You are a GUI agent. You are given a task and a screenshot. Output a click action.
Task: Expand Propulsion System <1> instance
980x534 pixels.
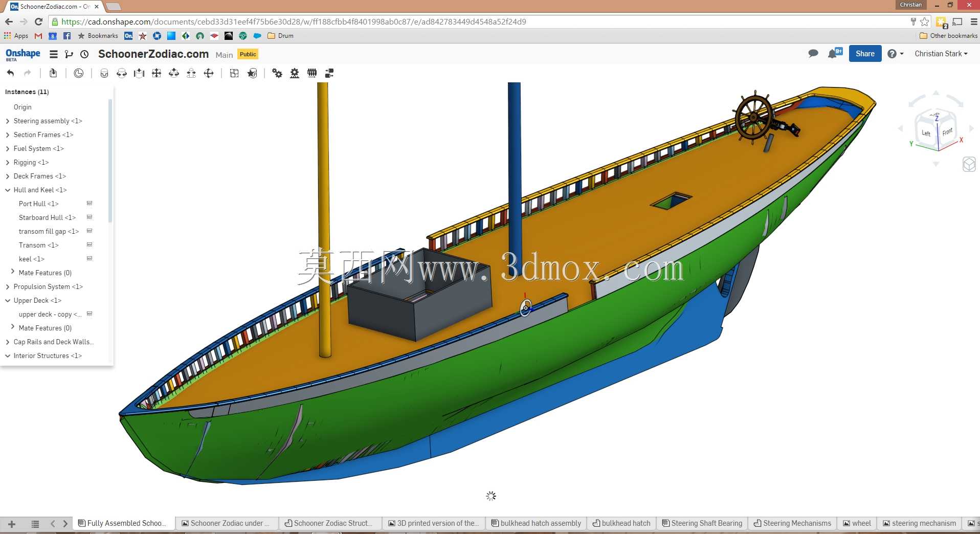pos(8,287)
